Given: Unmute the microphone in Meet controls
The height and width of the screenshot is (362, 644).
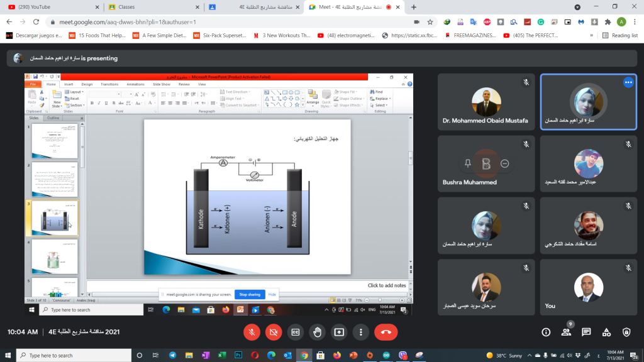Looking at the screenshot, I should pos(252,332).
